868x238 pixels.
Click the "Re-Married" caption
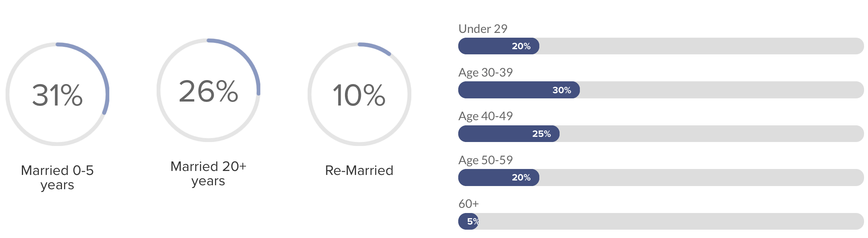click(x=359, y=170)
